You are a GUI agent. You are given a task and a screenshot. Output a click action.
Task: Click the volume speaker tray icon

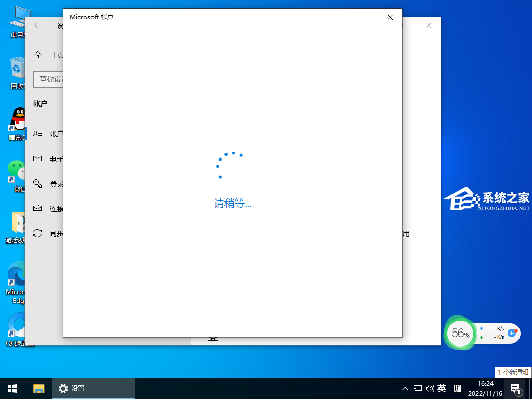pos(430,388)
